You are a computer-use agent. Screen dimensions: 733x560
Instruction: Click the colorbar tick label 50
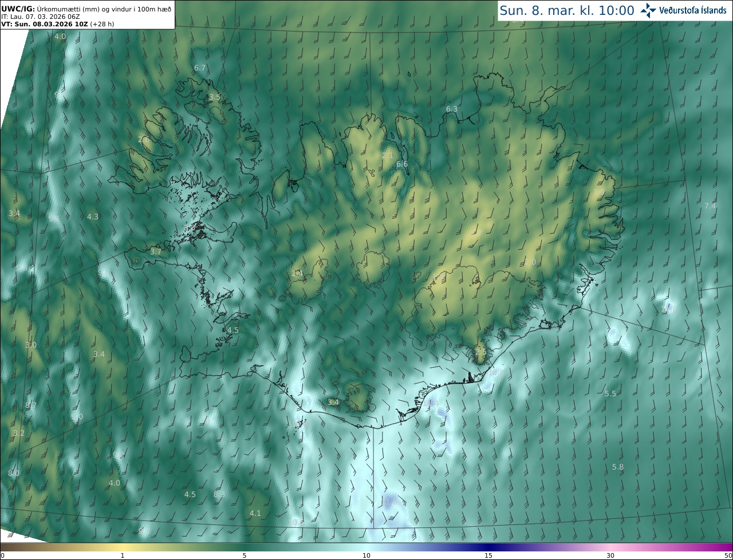(728, 555)
